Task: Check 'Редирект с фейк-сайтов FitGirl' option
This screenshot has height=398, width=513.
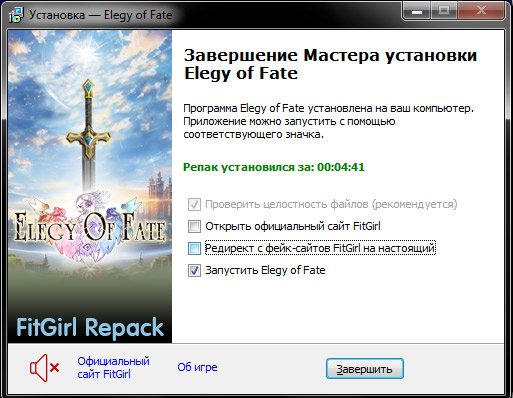Action: click(194, 248)
